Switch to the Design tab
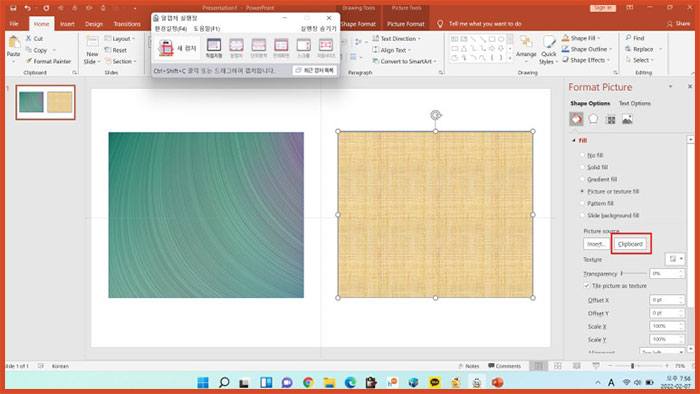Screen dimensions: 700x394 [x=94, y=24]
